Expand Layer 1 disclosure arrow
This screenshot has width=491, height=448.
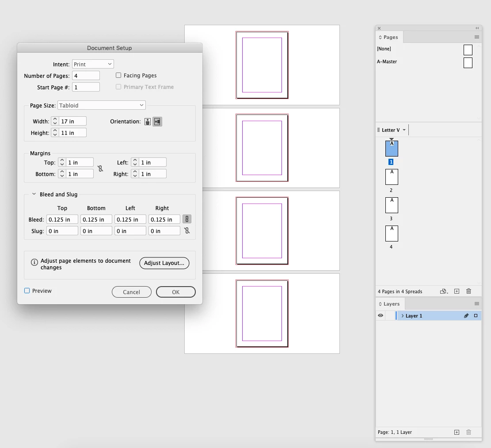pyautogui.click(x=402, y=316)
